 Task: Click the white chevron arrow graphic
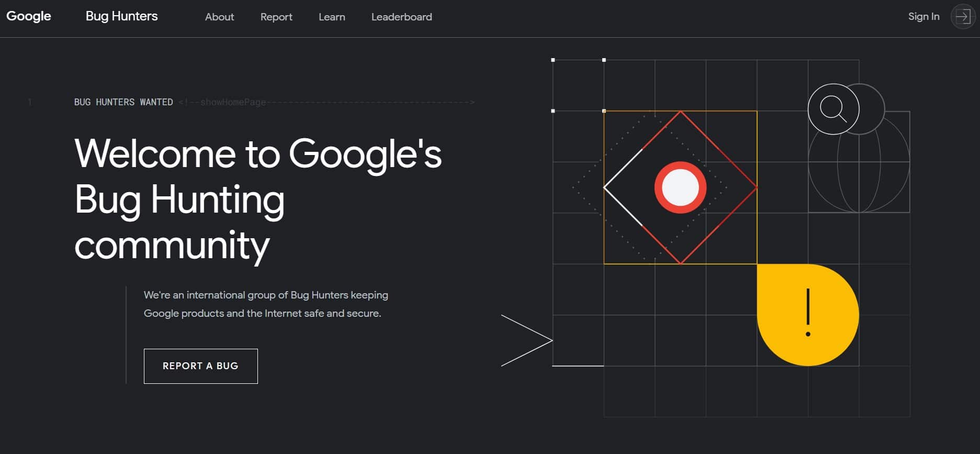tap(526, 340)
